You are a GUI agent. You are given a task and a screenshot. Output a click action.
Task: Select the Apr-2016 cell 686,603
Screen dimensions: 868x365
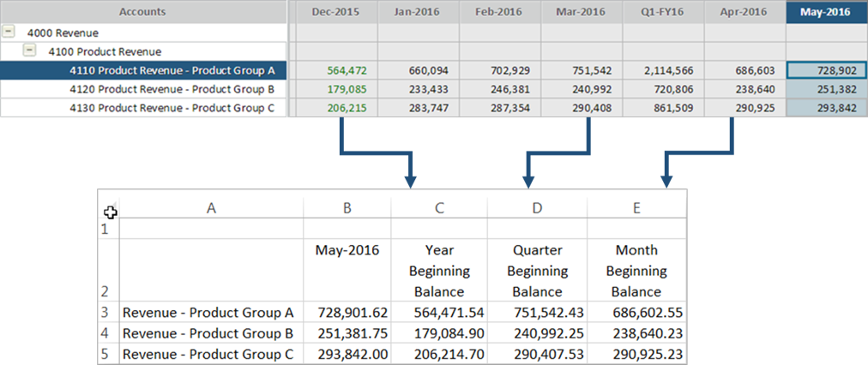point(745,70)
